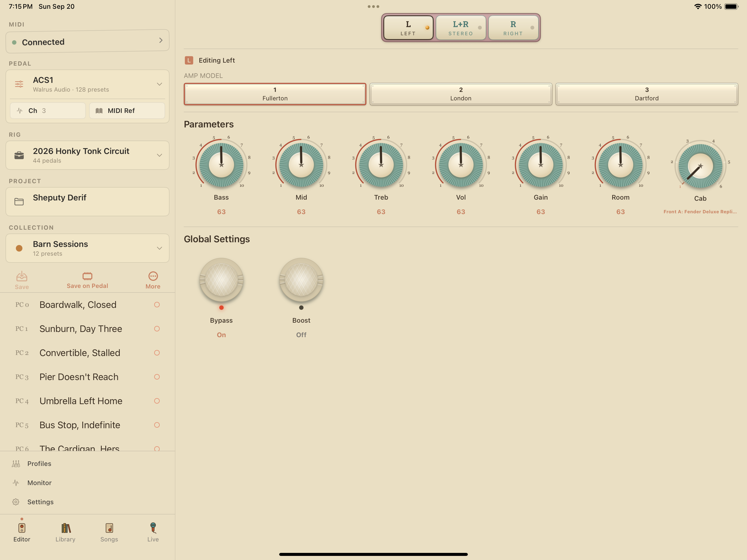Choose amp model 2 London

[x=461, y=94]
